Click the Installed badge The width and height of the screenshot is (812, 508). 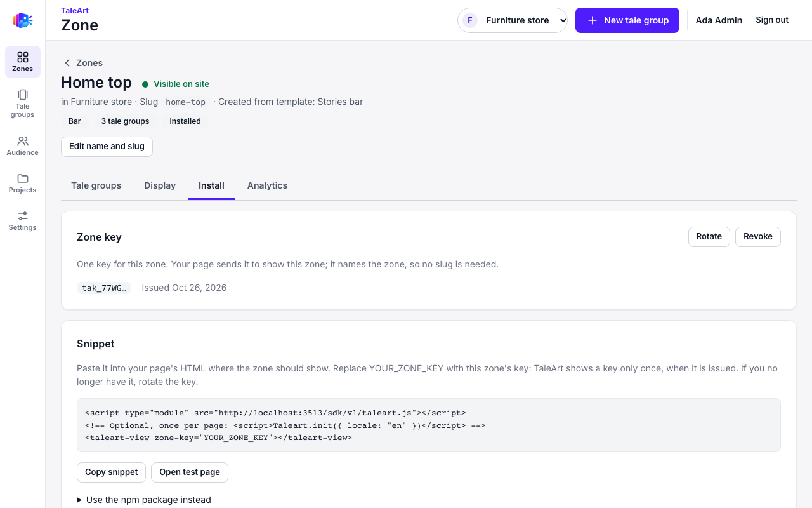[x=185, y=121]
